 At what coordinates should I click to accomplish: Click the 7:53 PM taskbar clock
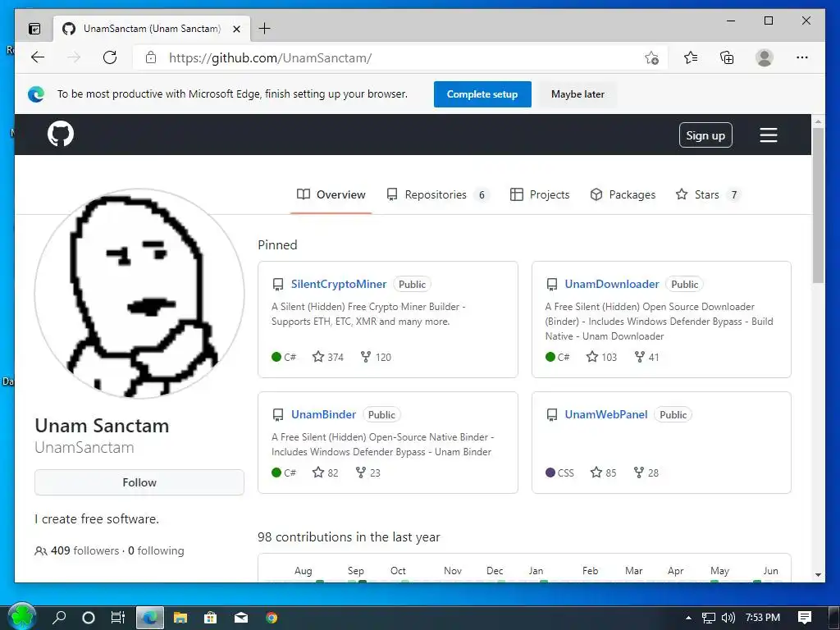762,618
